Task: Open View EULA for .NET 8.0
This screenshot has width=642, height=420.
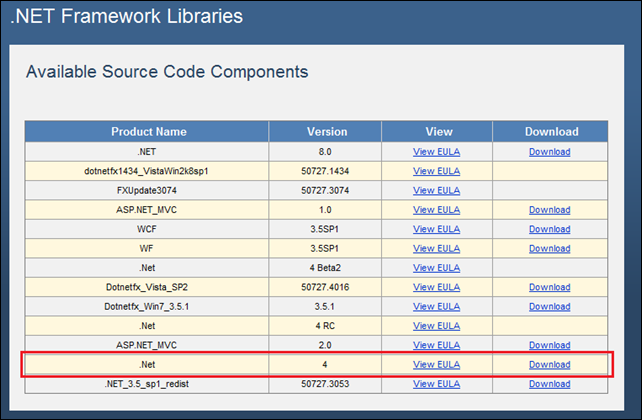Action: [436, 152]
